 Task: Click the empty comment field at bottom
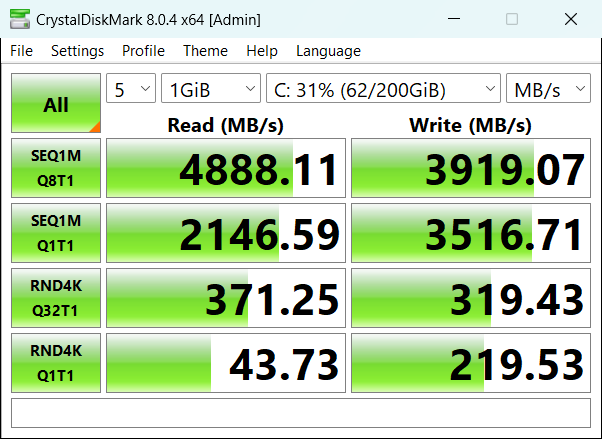300,413
